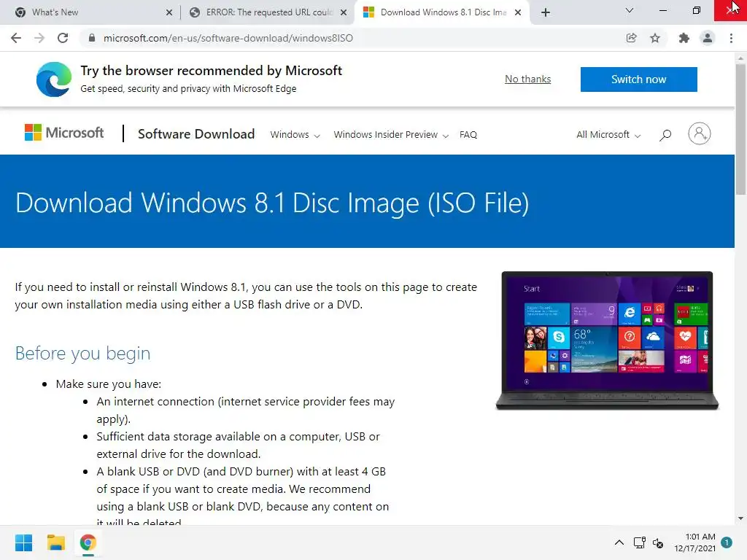The image size is (747, 560).
Task: Expand the All Microsoft menu
Action: click(608, 135)
